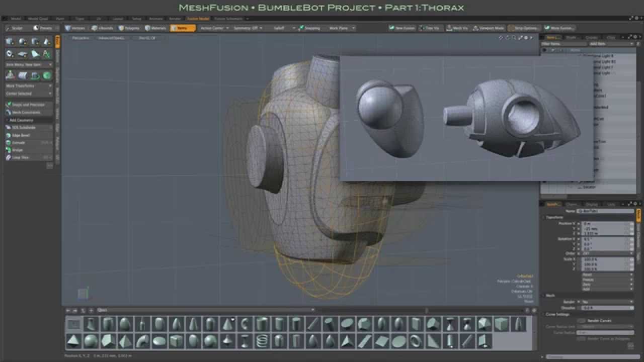Screen dimensions: 644x362
Task: Click the green sphere transform tool icon
Action: [47, 75]
